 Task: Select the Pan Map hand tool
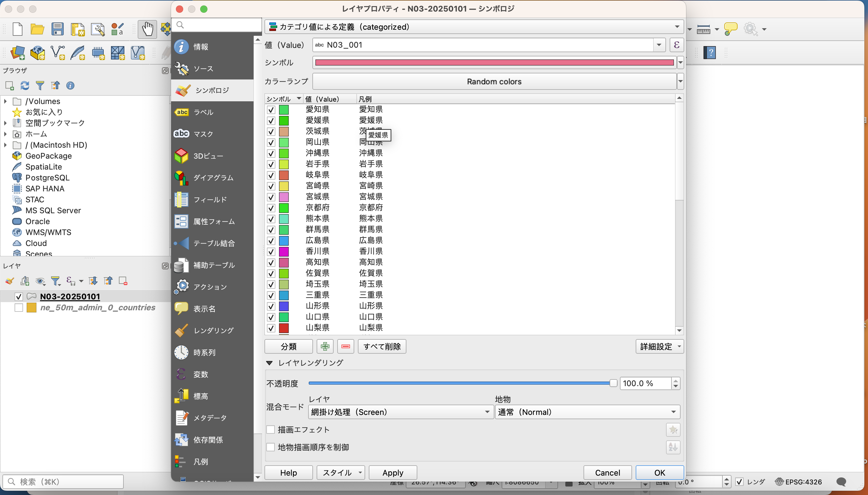(x=147, y=29)
